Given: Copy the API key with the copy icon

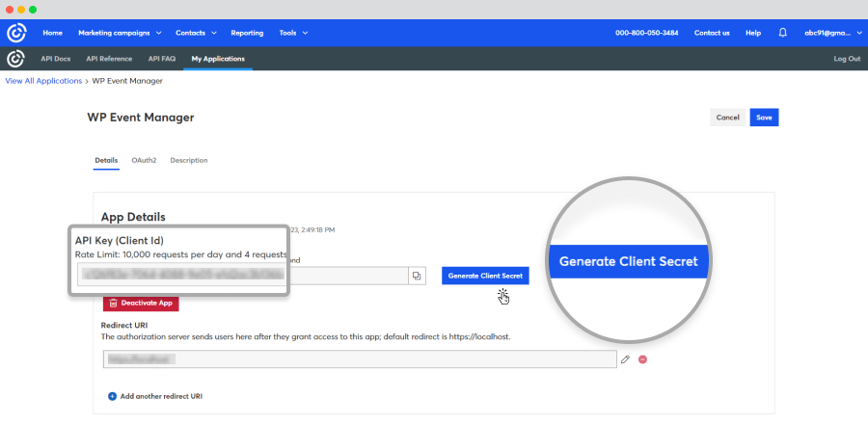Looking at the screenshot, I should [417, 276].
